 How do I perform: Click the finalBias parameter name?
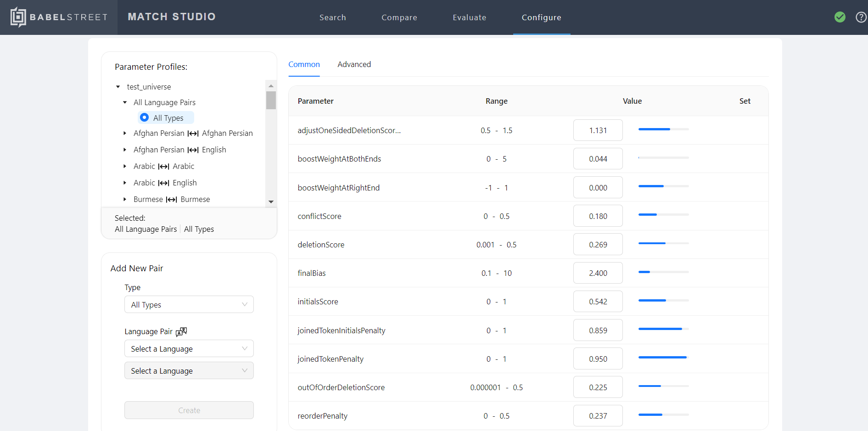coord(312,273)
